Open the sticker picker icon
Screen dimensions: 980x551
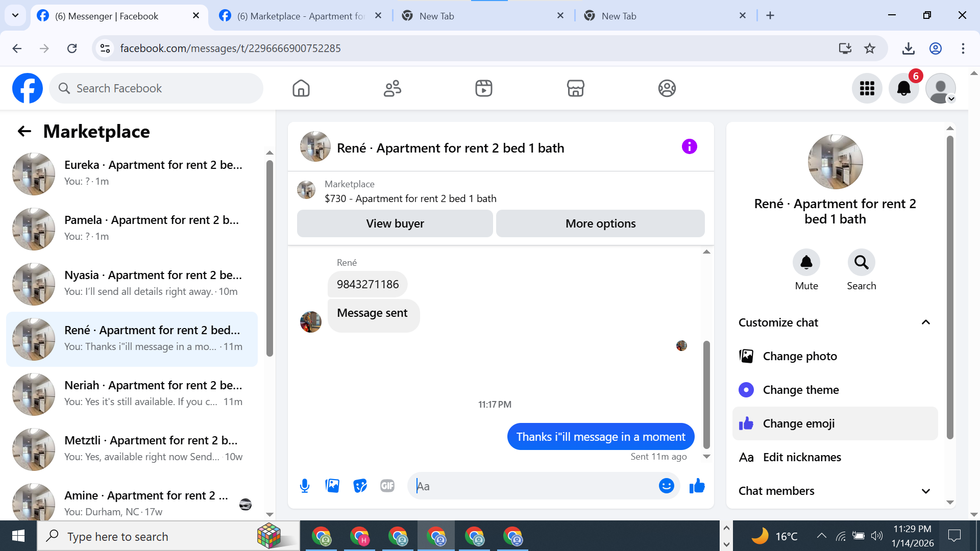coord(360,486)
